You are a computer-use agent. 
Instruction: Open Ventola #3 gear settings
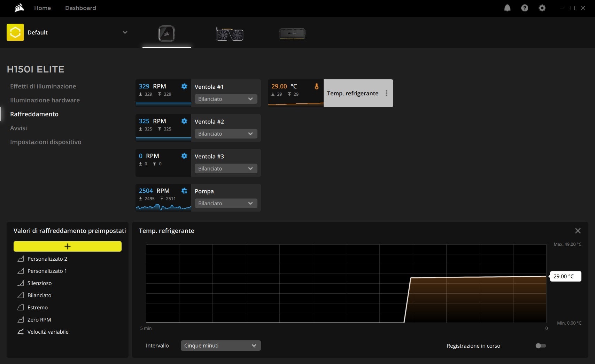click(x=184, y=156)
